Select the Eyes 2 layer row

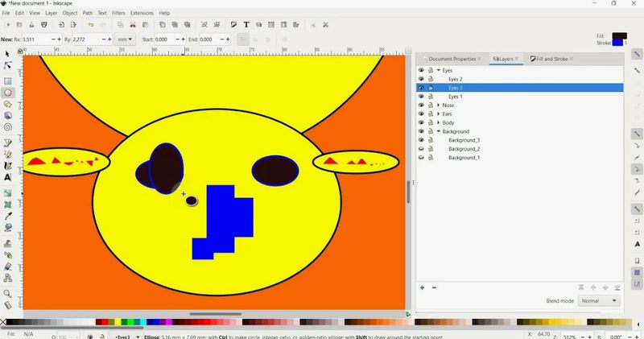click(x=519, y=79)
